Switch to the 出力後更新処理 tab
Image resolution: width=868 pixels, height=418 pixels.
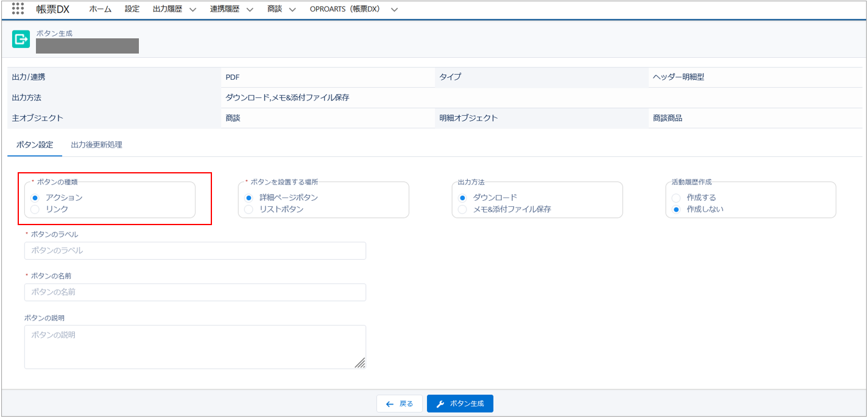coord(96,145)
